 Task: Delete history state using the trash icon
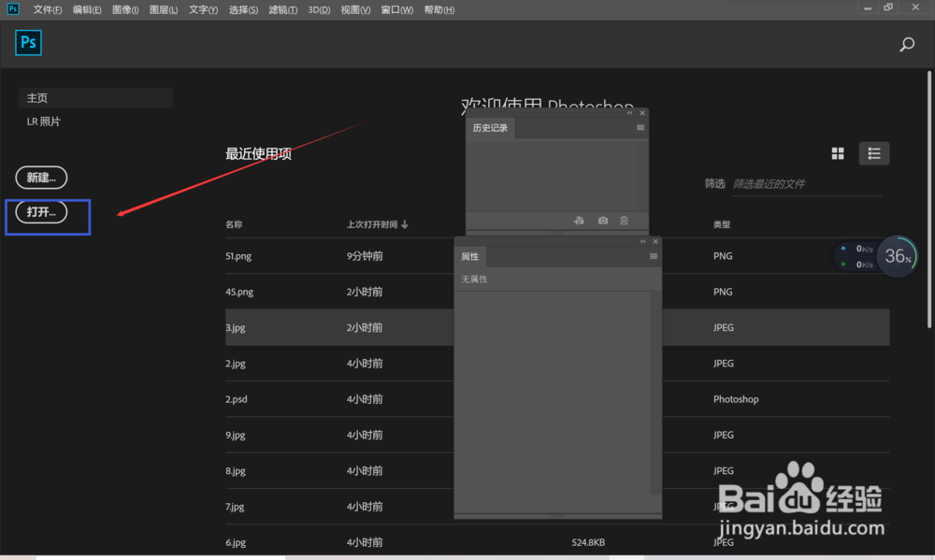pyautogui.click(x=624, y=221)
